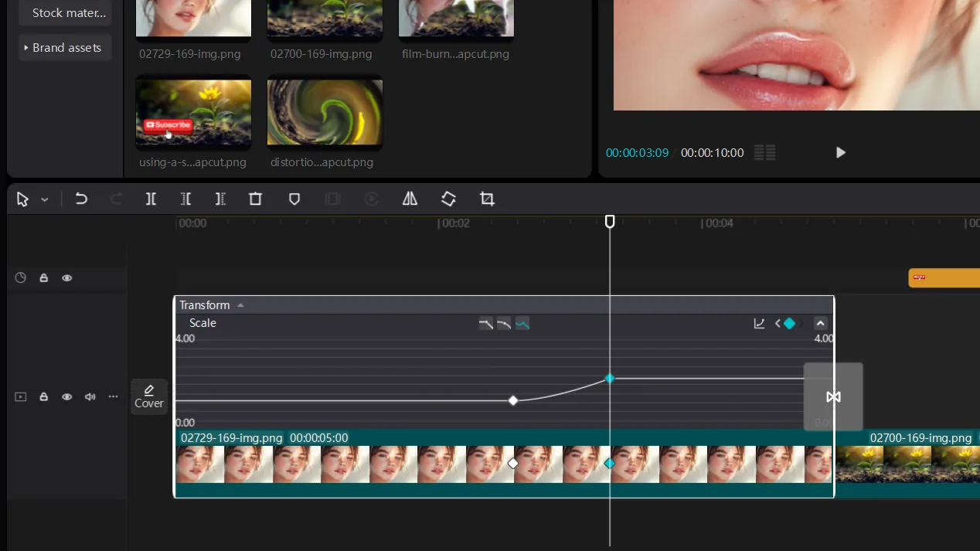Split the clip at the playhead
The height and width of the screenshot is (551, 980).
[151, 199]
